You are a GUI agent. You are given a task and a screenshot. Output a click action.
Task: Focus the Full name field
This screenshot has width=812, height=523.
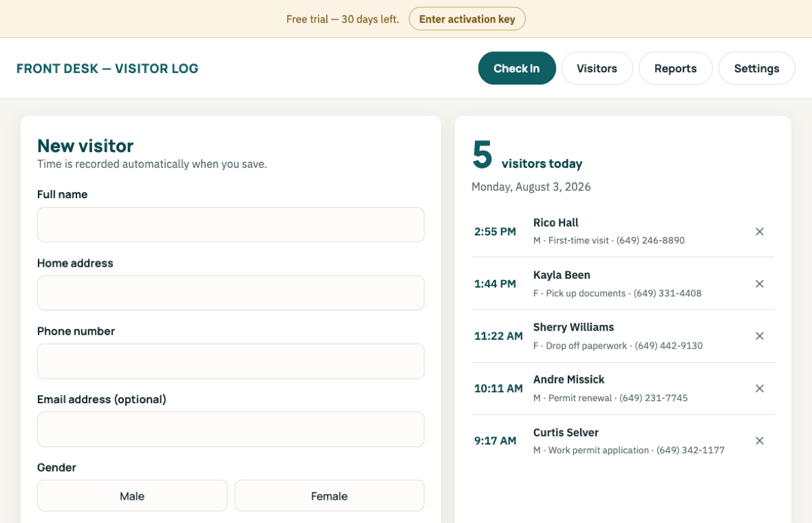[x=231, y=225]
